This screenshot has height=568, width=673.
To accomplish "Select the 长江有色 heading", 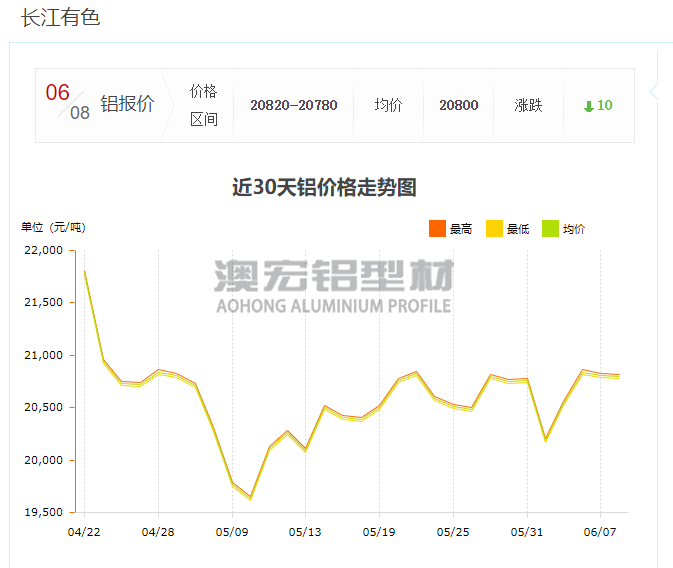I will [61, 18].
